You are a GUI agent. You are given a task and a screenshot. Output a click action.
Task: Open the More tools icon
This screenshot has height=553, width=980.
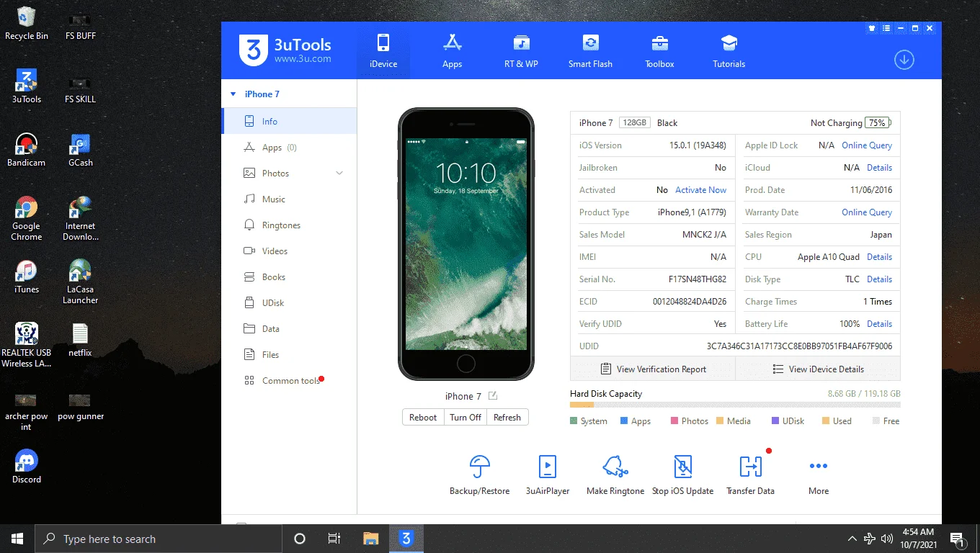819,467
